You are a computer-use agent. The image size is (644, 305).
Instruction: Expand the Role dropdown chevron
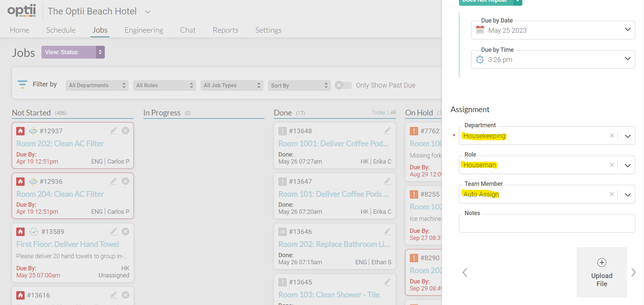(627, 166)
